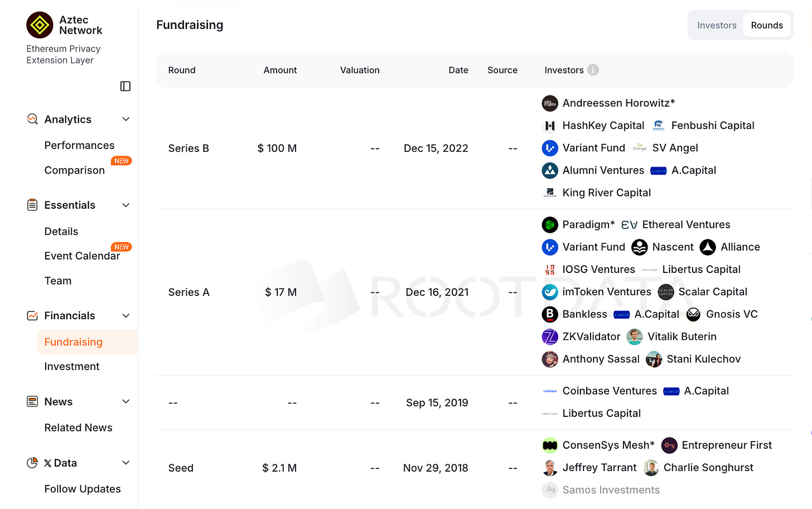Click the King River Capital logo icon

click(550, 193)
